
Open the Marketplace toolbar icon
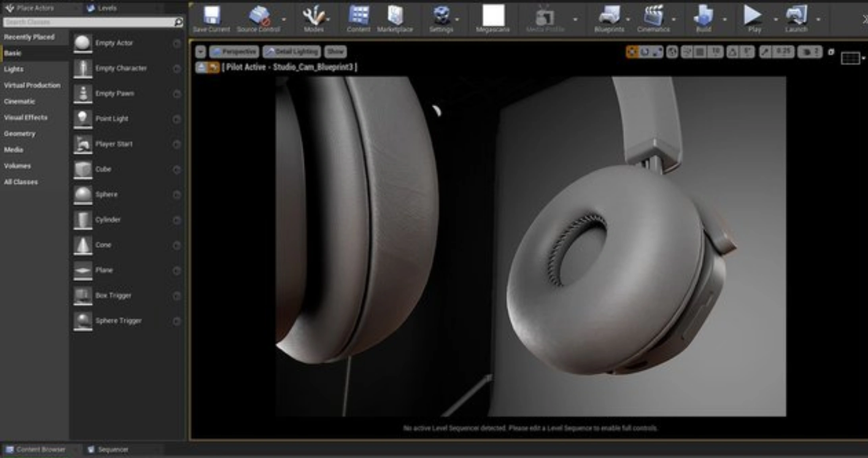395,18
